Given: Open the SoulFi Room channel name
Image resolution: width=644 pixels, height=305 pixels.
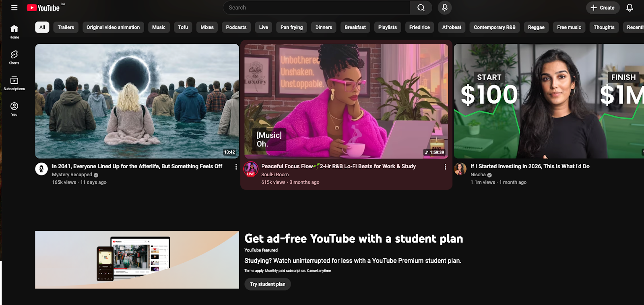Looking at the screenshot, I should coord(275,175).
